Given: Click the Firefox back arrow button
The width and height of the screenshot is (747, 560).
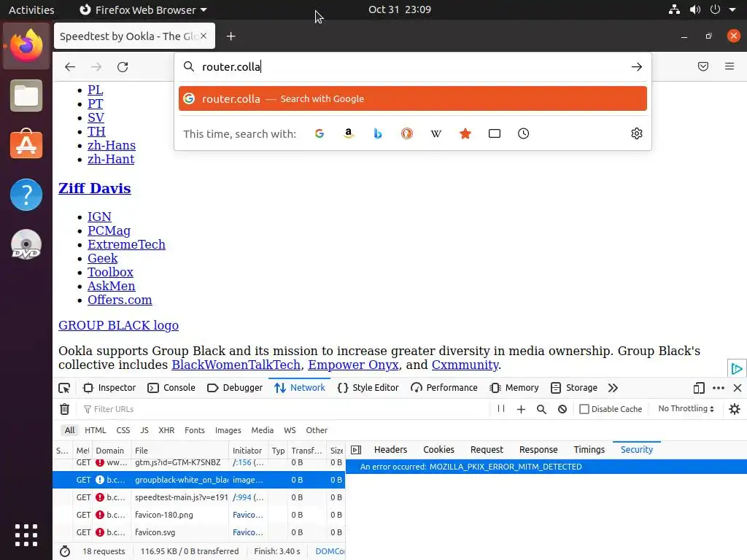Looking at the screenshot, I should 70,67.
